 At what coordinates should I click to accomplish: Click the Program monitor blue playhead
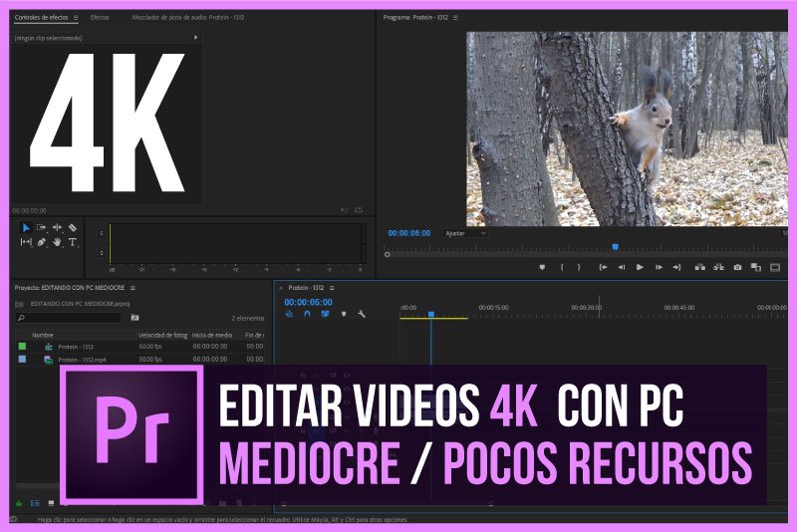tap(615, 247)
